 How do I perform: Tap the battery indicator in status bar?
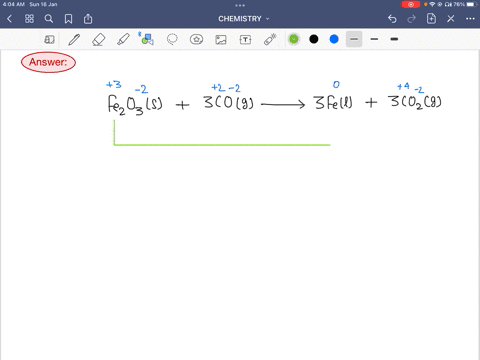[x=471, y=4]
